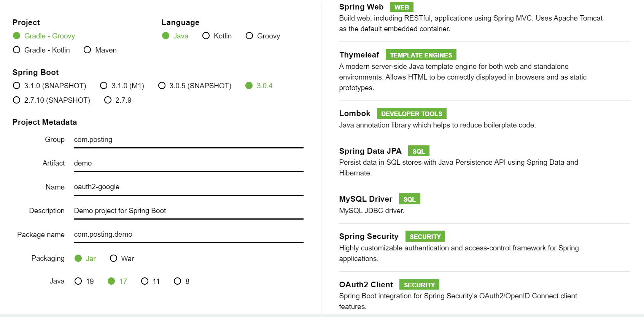Select Spring Boot version 2.7.9
The image size is (644, 317).
118,100
